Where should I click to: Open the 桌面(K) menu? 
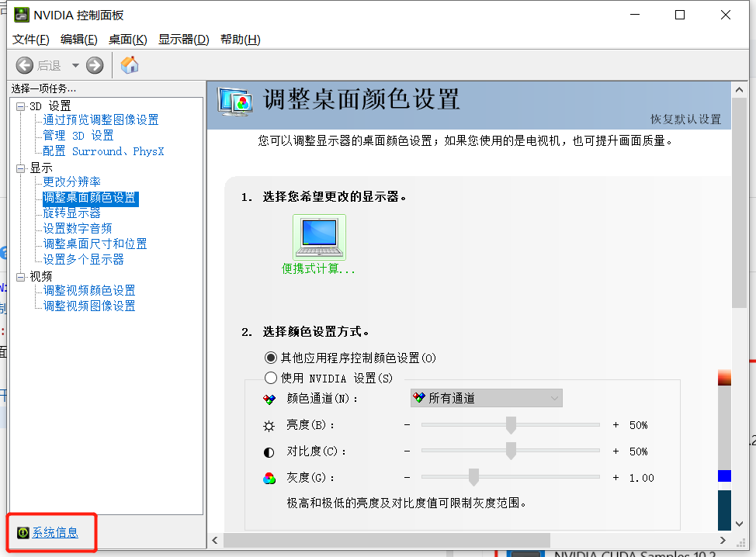[x=128, y=40]
